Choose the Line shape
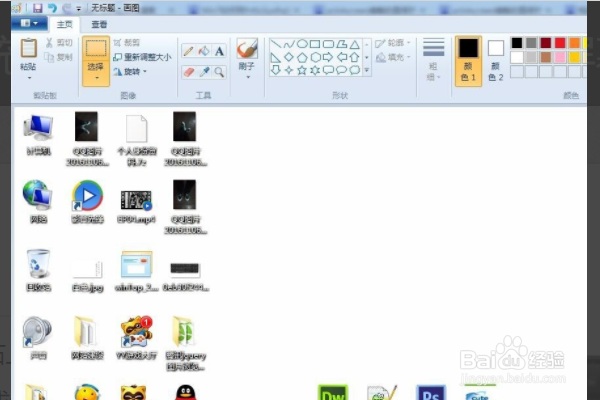This screenshot has width=600, height=400. (x=276, y=44)
